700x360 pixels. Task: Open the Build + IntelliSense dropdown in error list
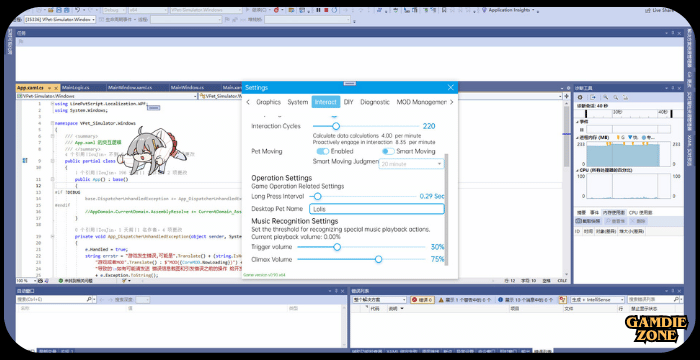tap(597, 300)
